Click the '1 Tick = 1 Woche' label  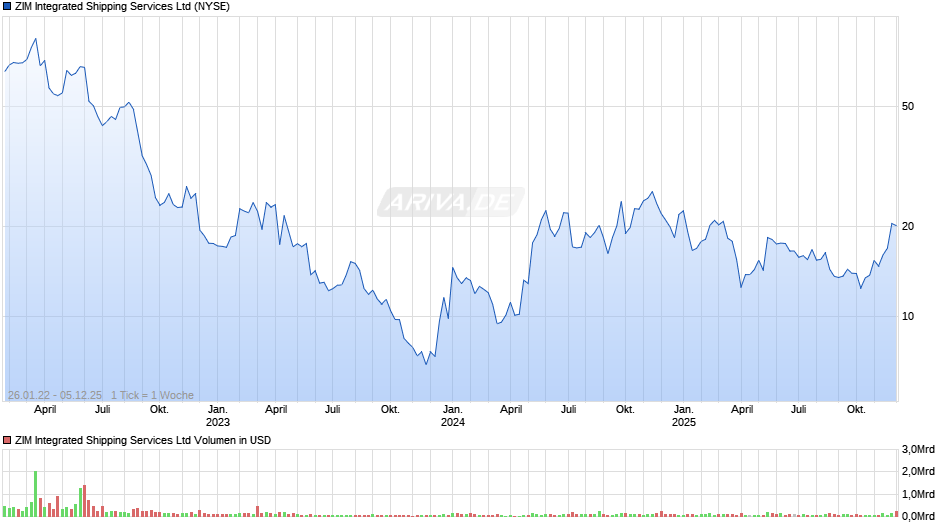click(152, 395)
